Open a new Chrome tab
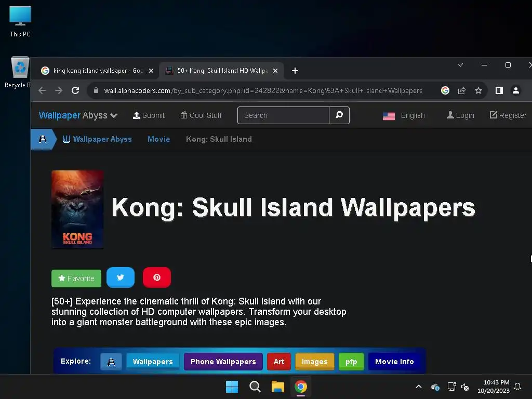Image resolution: width=532 pixels, height=399 pixels. [295, 71]
